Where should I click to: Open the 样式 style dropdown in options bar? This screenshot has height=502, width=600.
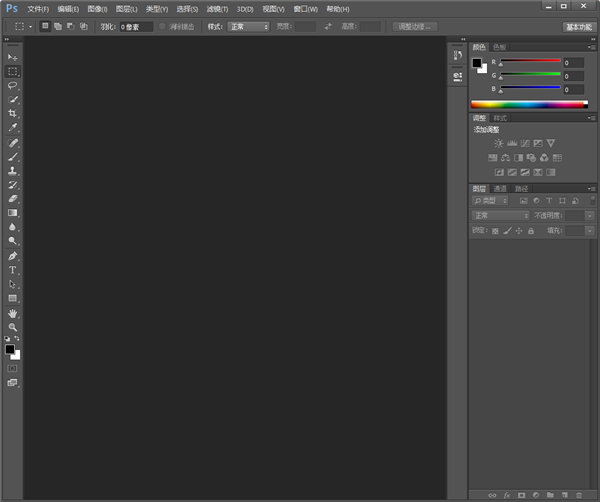pyautogui.click(x=248, y=26)
